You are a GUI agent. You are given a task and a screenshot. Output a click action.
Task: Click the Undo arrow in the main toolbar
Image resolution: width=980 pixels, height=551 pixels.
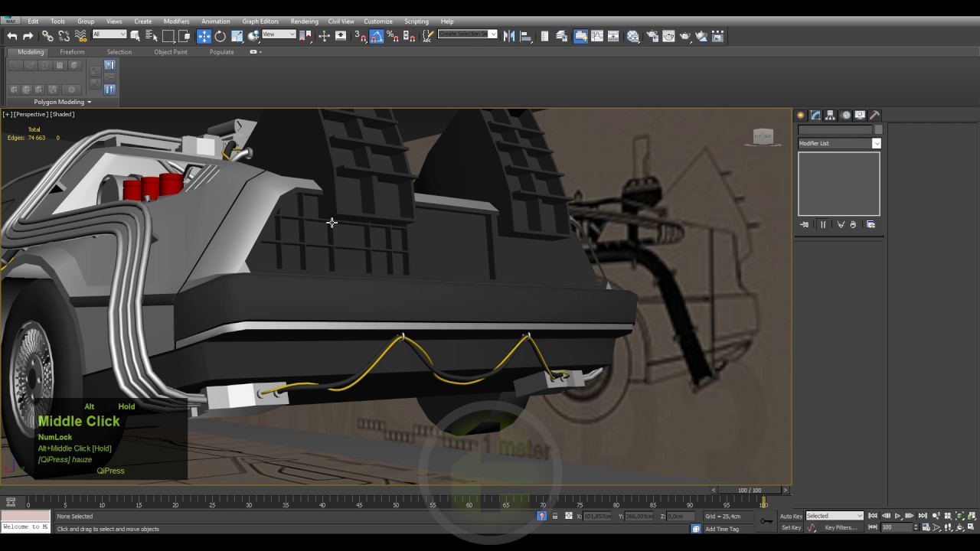click(x=11, y=36)
